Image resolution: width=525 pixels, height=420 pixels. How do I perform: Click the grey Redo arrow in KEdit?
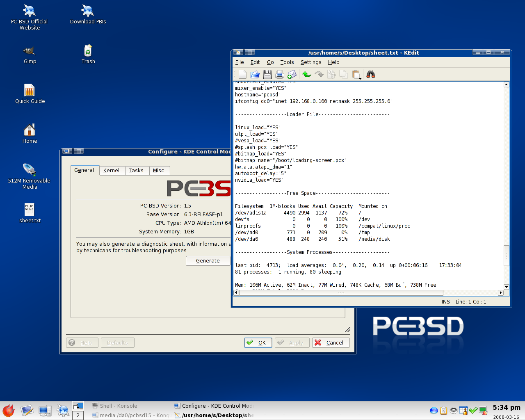(319, 74)
